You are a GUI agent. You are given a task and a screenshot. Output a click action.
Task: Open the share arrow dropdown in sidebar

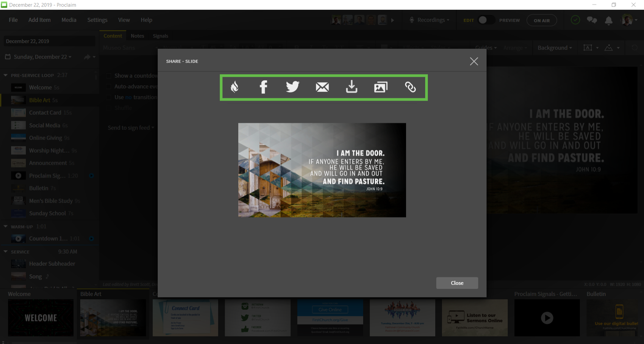[x=89, y=57]
